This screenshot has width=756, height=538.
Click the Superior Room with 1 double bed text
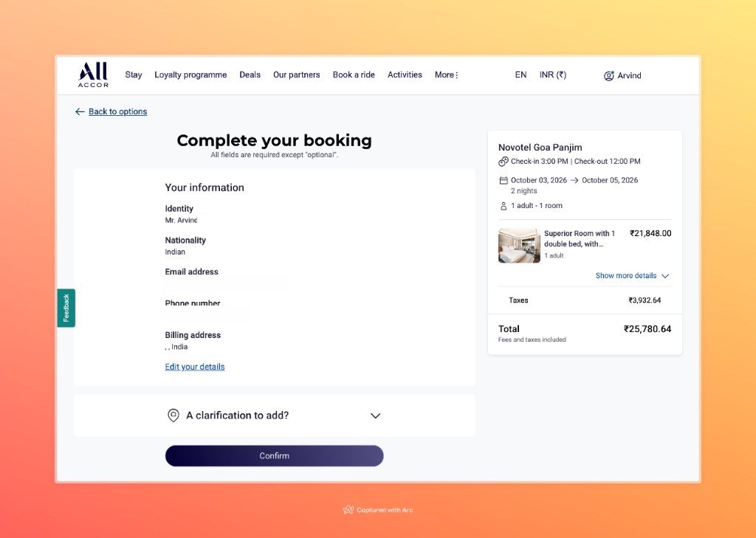pyautogui.click(x=580, y=238)
